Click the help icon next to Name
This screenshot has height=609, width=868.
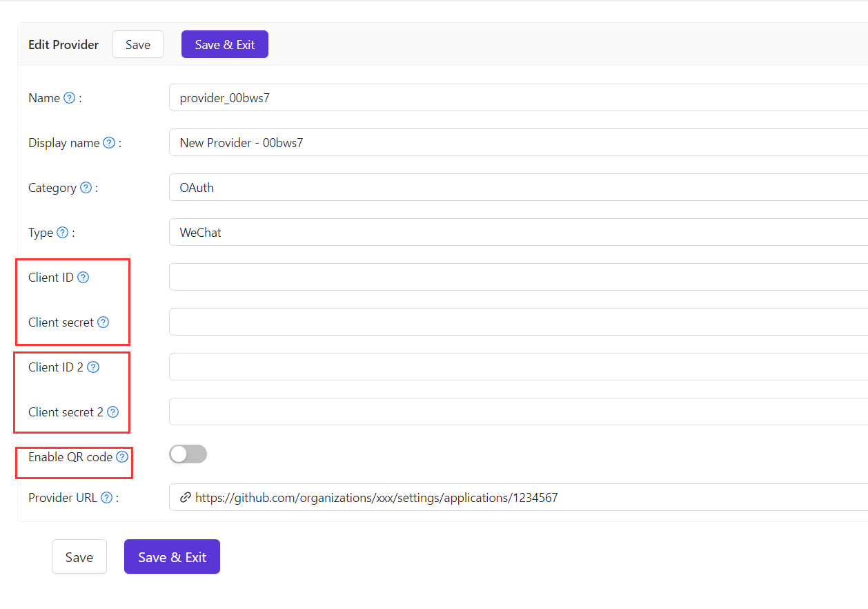tap(69, 98)
